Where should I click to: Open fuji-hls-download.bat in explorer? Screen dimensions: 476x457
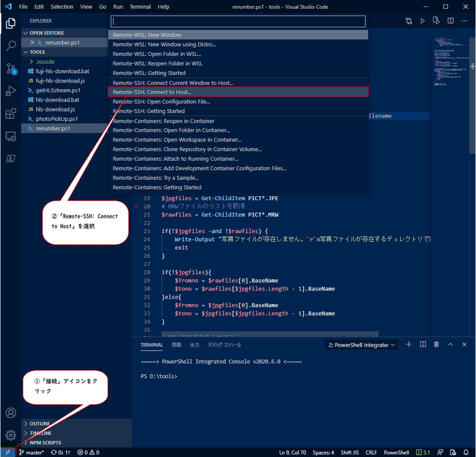[x=62, y=71]
